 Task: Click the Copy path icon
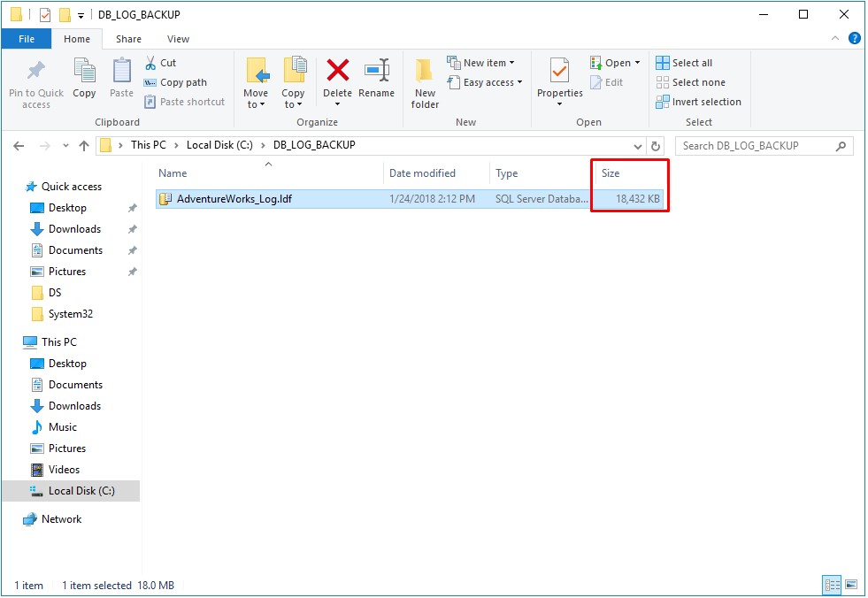pos(177,82)
